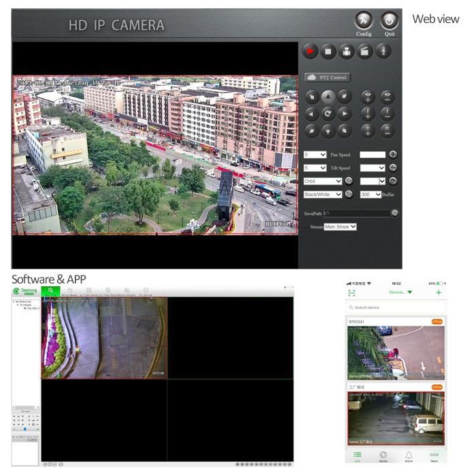Tilt camera up with PTZ arrow
Viewport: 476px width, 476px height.
coord(328,97)
